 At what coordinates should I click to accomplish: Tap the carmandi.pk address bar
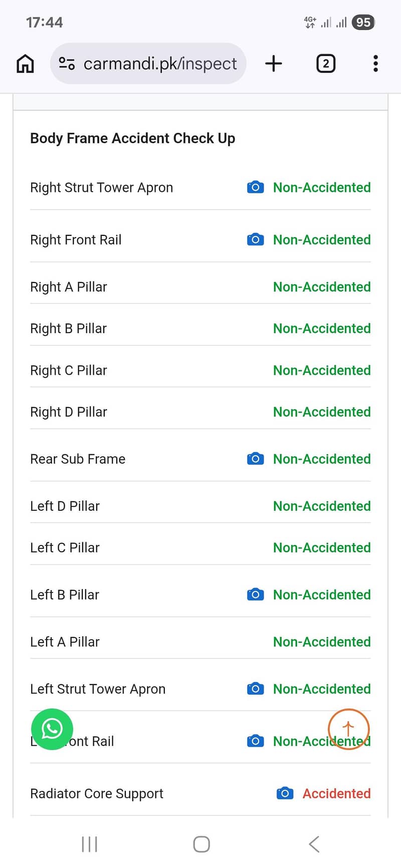(x=159, y=64)
